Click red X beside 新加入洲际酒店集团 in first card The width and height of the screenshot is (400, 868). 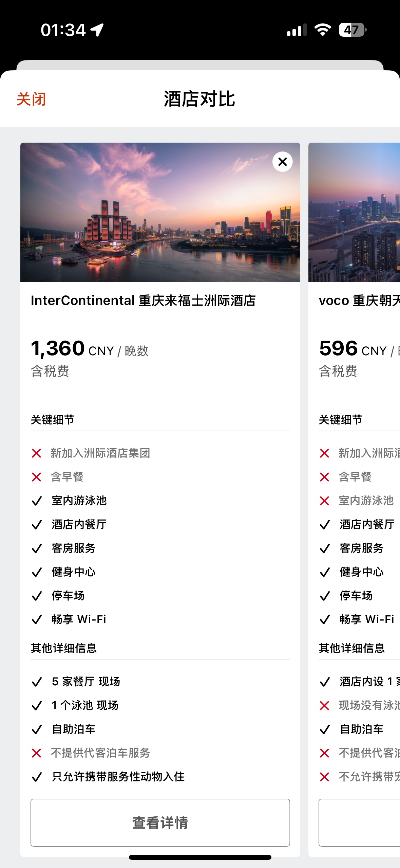pos(36,453)
